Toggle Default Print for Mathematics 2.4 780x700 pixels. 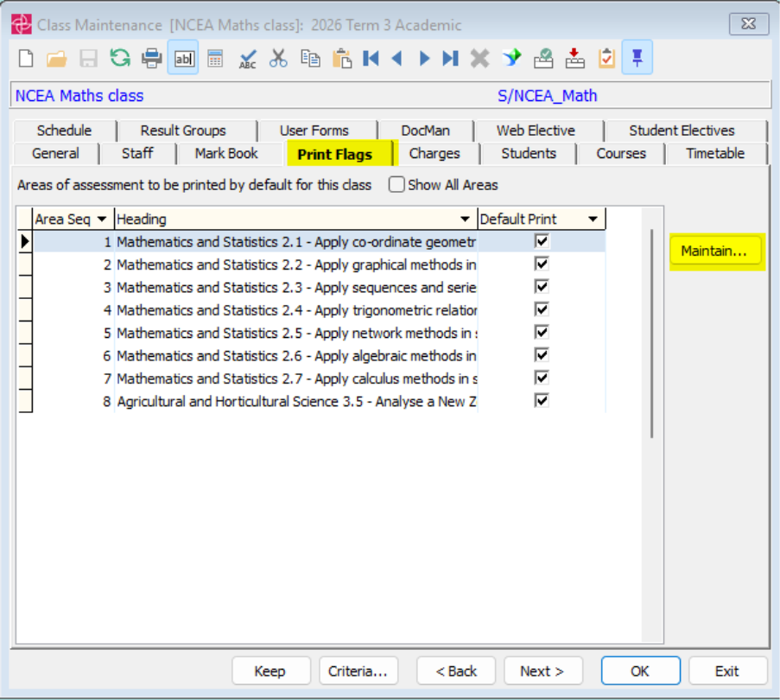542,309
